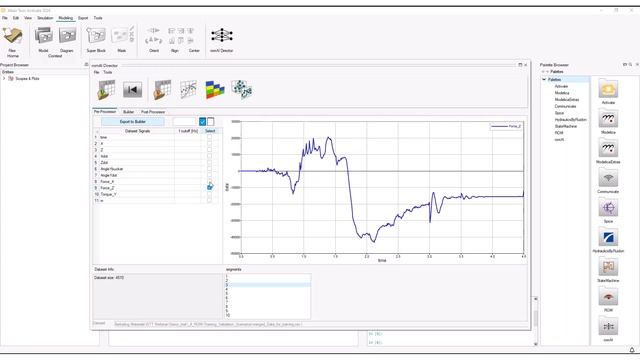
Task: Click the Model context icon
Action: click(43, 36)
